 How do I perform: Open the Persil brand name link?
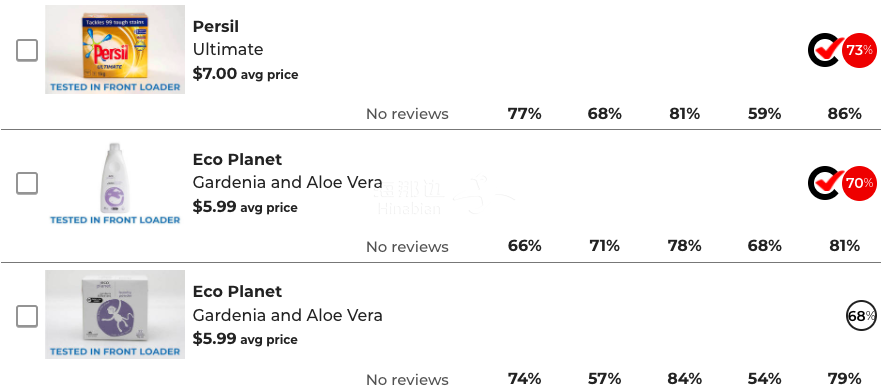point(216,27)
